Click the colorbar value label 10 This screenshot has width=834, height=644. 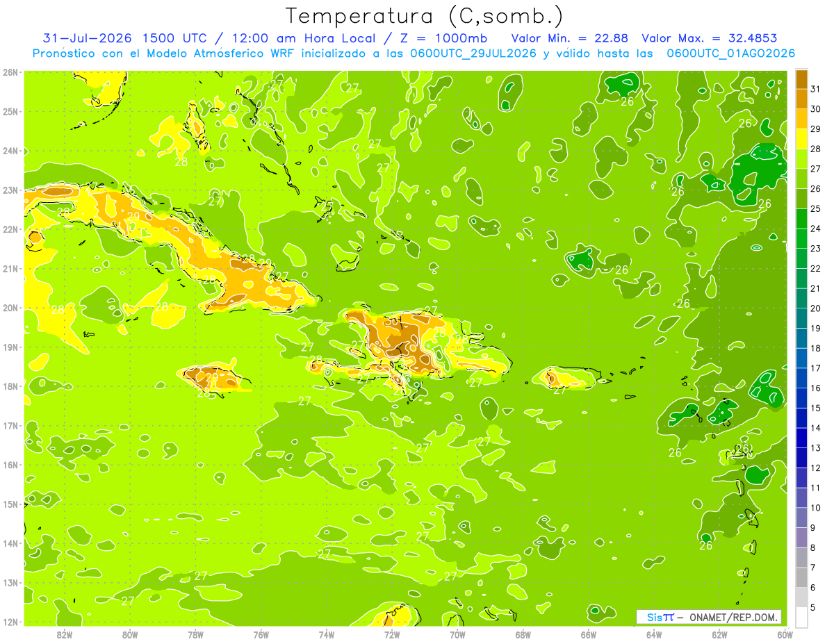coord(815,508)
